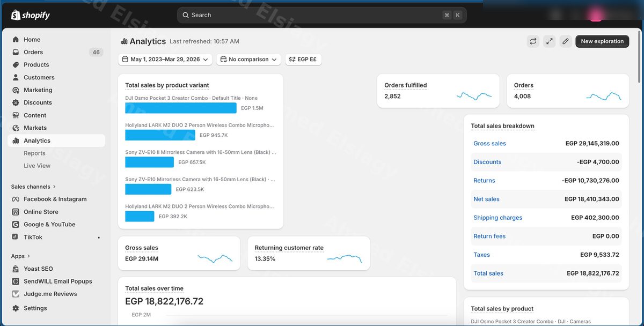Click the Markets globe icon
This screenshot has width=644, height=326.
[x=16, y=128]
